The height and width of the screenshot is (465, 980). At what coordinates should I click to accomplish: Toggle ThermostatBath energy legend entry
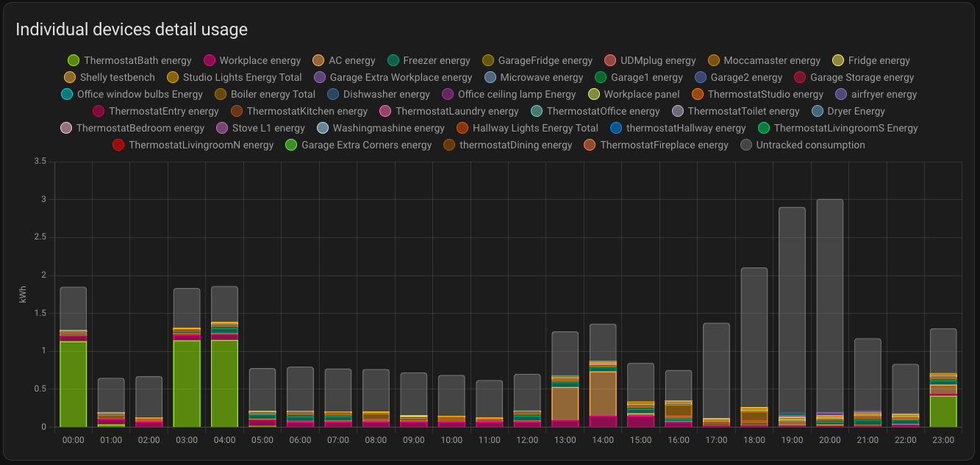pyautogui.click(x=129, y=61)
